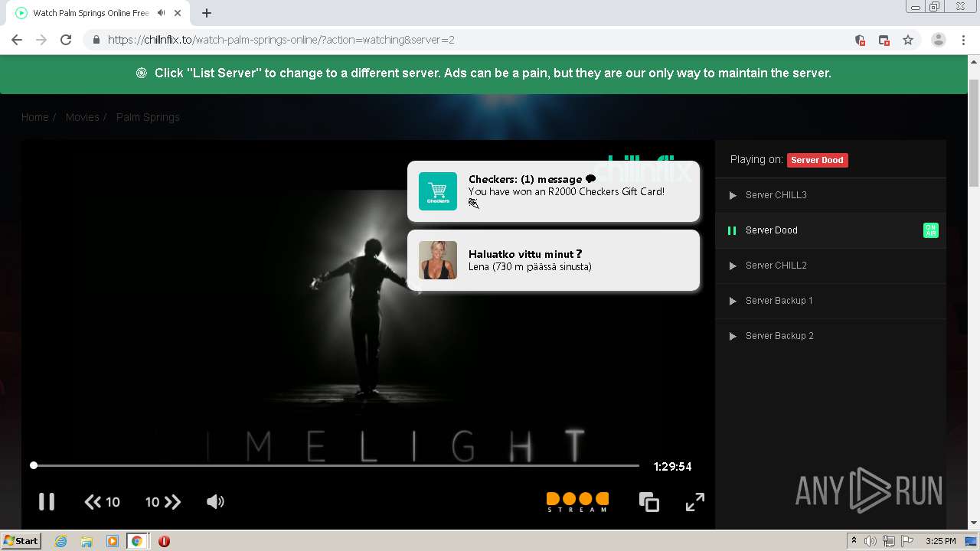980x551 pixels.
Task: Skip the video forward 10 seconds
Action: pyautogui.click(x=163, y=502)
